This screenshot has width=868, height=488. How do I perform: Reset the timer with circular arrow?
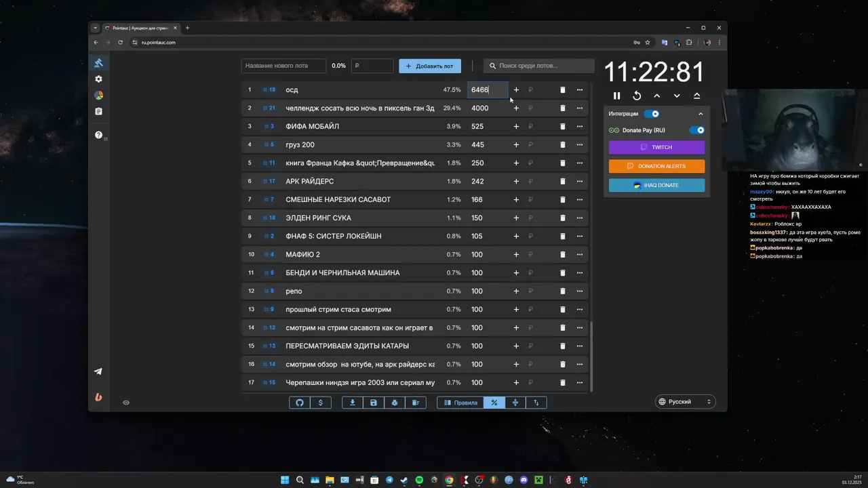[x=637, y=96]
